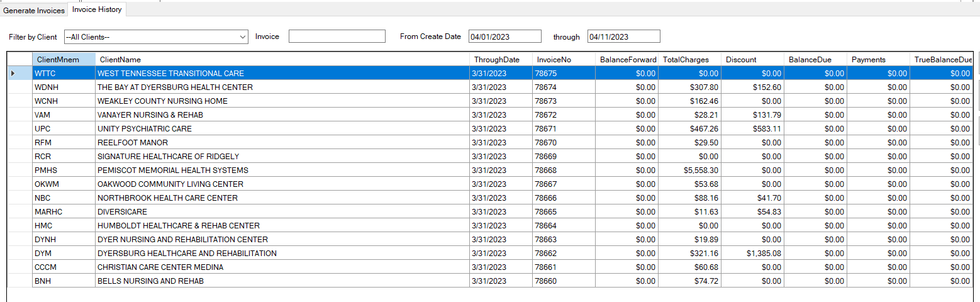
Task: Click the BalanceDue column header
Action: (815, 60)
